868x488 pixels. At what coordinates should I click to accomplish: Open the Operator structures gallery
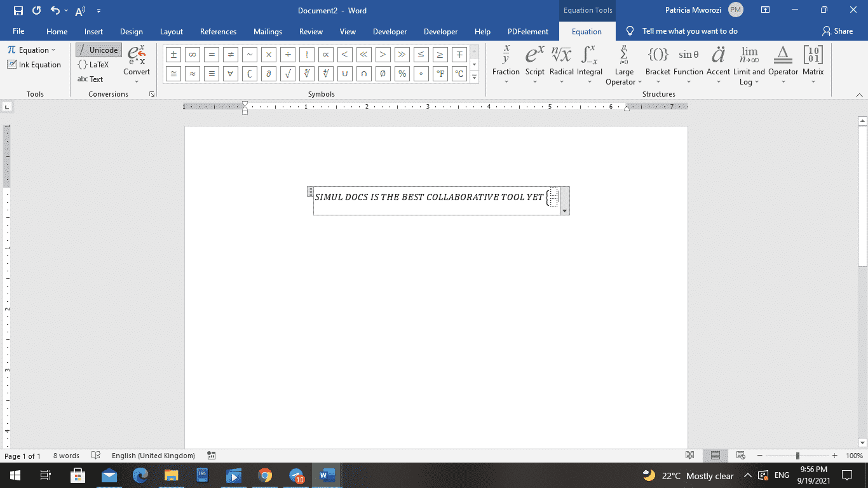tap(783, 64)
